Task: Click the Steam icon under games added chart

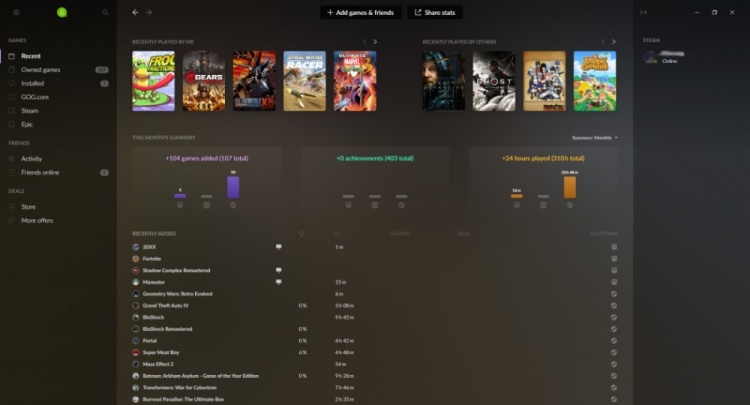Action: (x=233, y=205)
